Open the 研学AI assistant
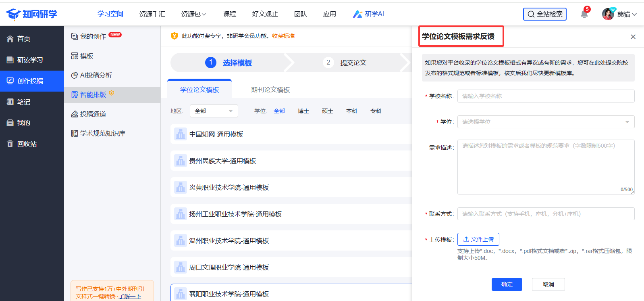 tap(368, 14)
